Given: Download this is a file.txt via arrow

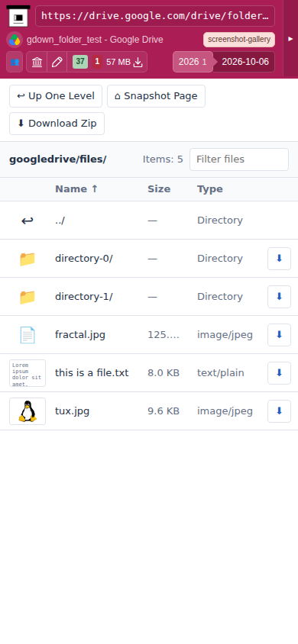Looking at the screenshot, I should 280,373.
